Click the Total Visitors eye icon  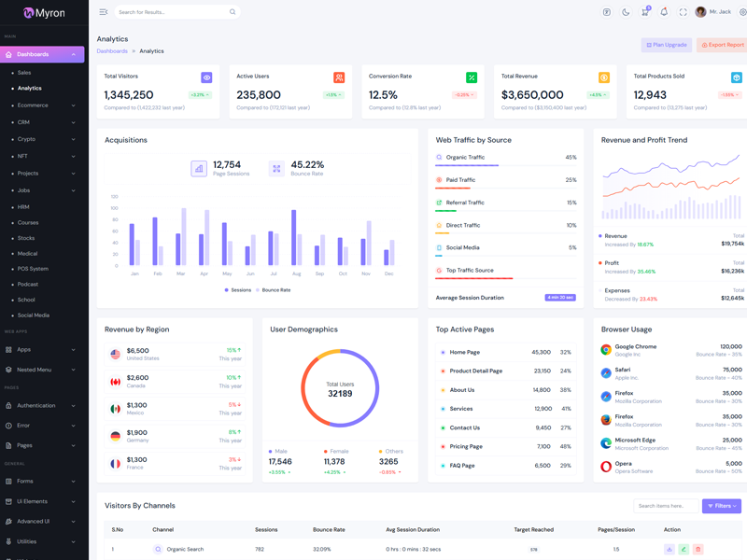206,77
